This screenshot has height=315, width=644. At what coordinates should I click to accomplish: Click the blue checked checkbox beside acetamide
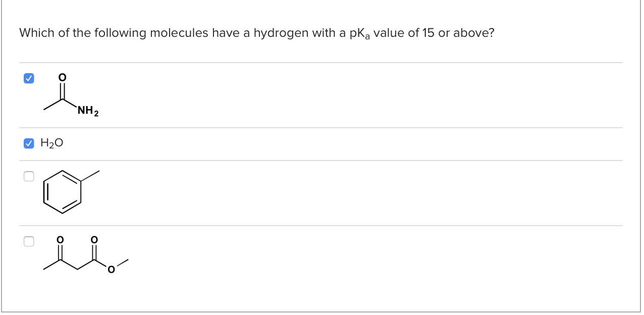coord(29,78)
